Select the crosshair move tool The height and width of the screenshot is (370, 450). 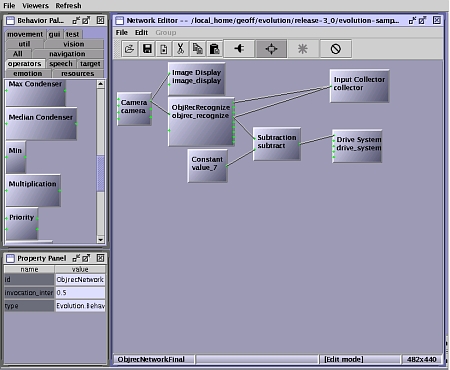click(271, 49)
